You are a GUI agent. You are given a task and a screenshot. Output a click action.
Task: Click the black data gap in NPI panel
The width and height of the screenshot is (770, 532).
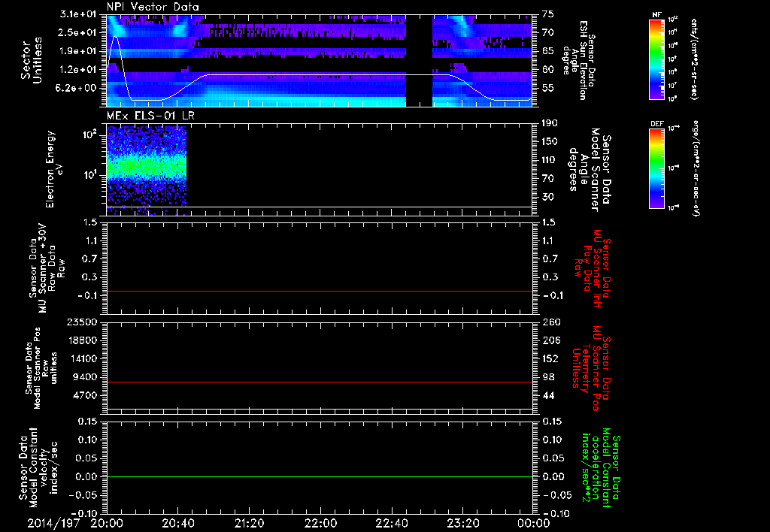pyautogui.click(x=419, y=60)
